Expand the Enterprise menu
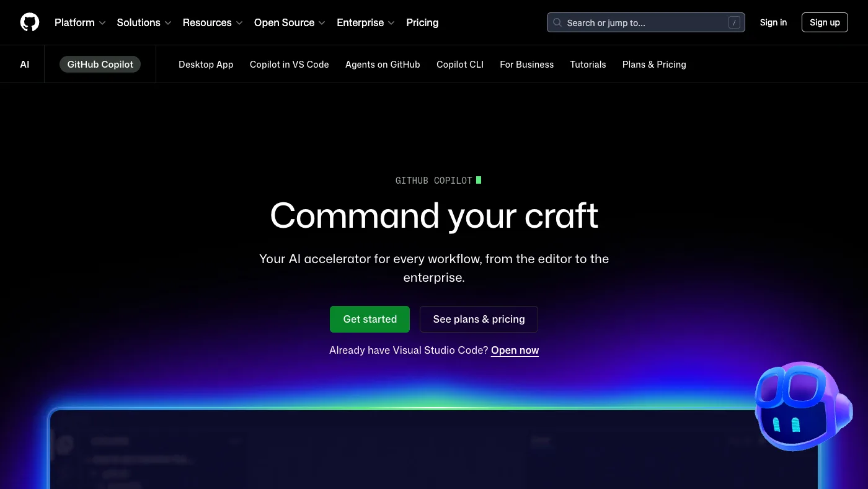This screenshot has height=489, width=868. [366, 22]
